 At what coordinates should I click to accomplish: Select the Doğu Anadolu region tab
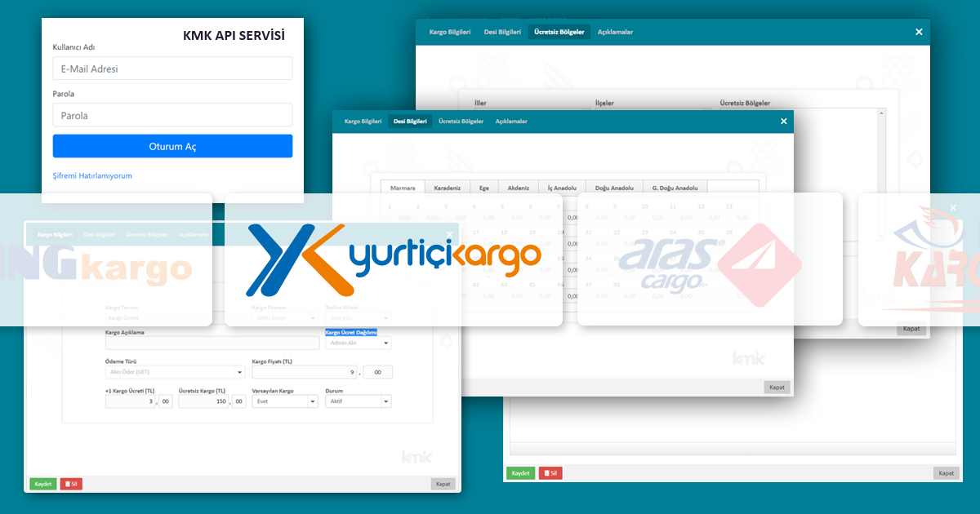(614, 188)
